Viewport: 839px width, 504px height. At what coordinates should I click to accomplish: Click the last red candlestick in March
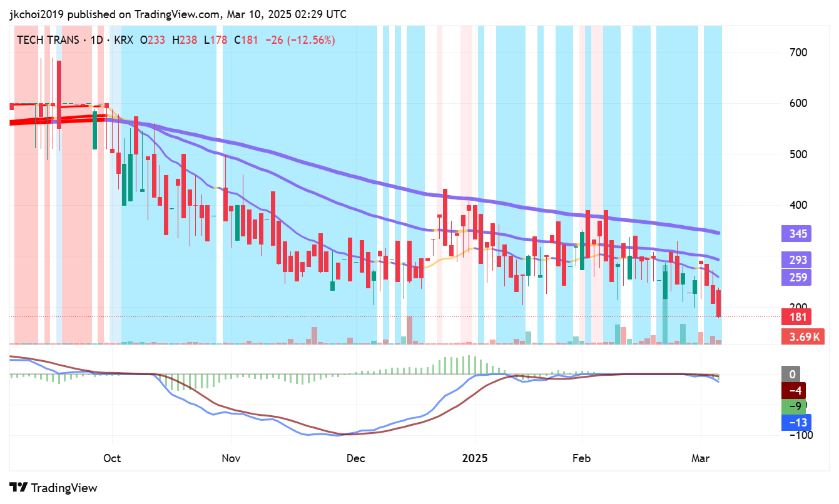pos(718,302)
